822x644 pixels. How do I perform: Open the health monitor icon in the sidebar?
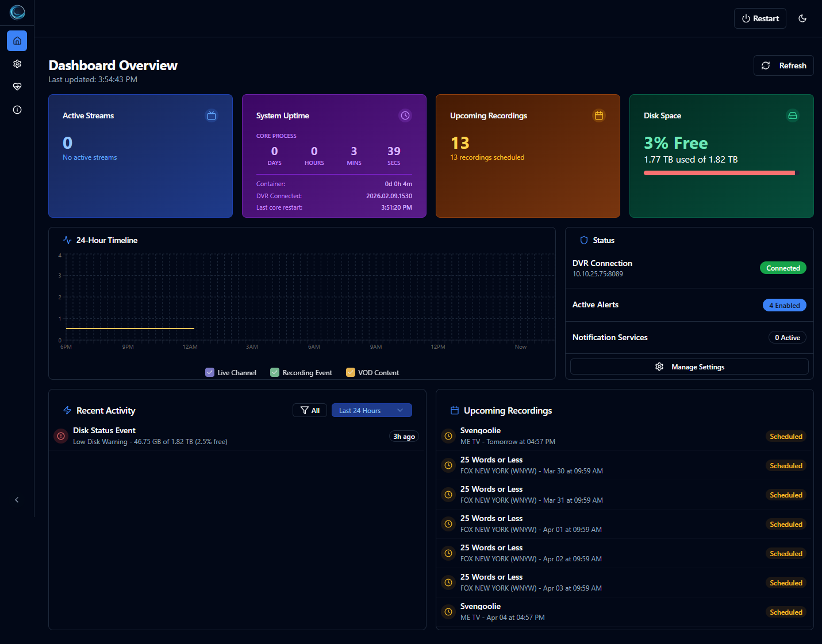(17, 87)
